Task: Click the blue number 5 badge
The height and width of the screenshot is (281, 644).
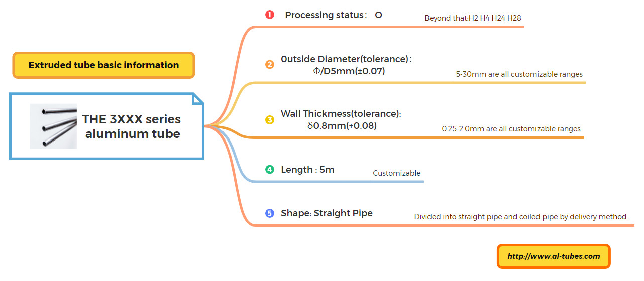Action: (270, 213)
